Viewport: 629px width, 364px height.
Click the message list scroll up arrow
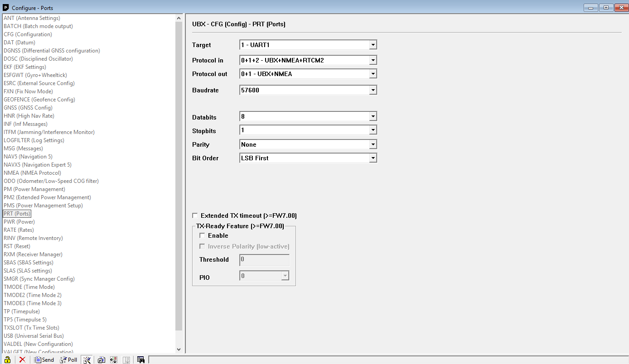point(179,18)
